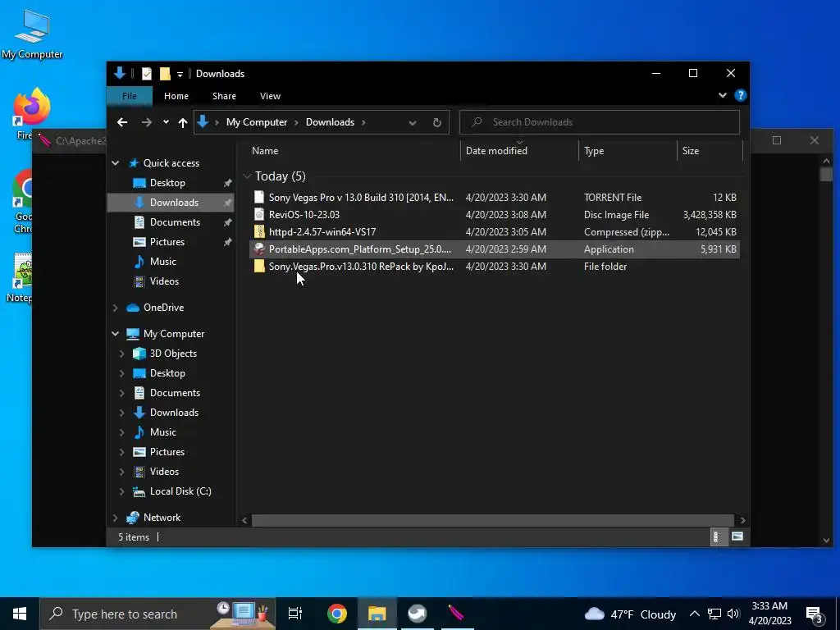This screenshot has width=840, height=630.
Task: Go up one folder level
Action: pos(183,122)
